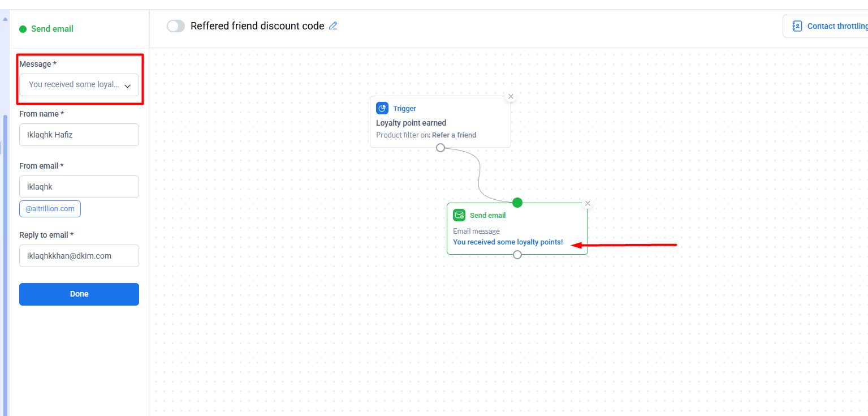Open Contact throttling settings
868x416 pixels.
[x=836, y=26]
